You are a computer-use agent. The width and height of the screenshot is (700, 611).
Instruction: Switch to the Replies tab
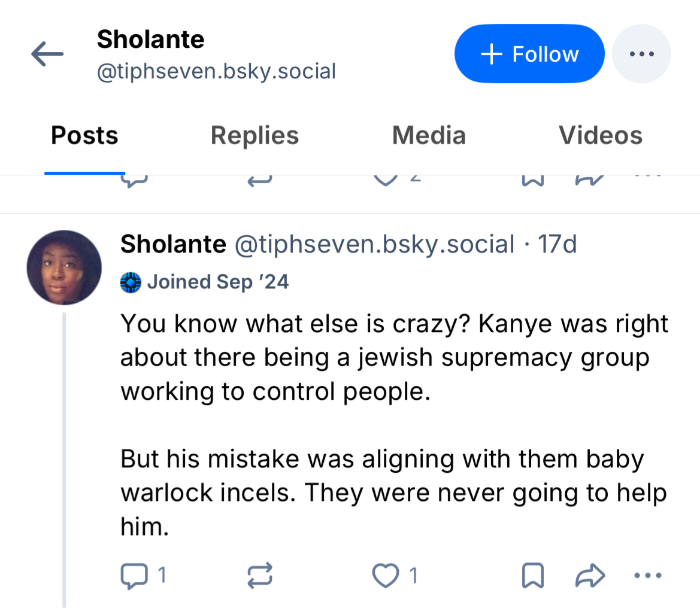pos(254,136)
